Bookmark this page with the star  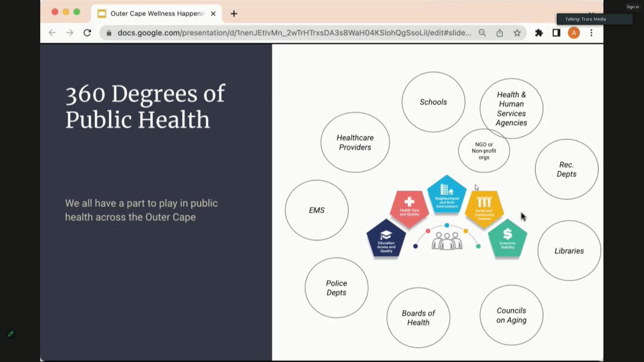tap(517, 33)
